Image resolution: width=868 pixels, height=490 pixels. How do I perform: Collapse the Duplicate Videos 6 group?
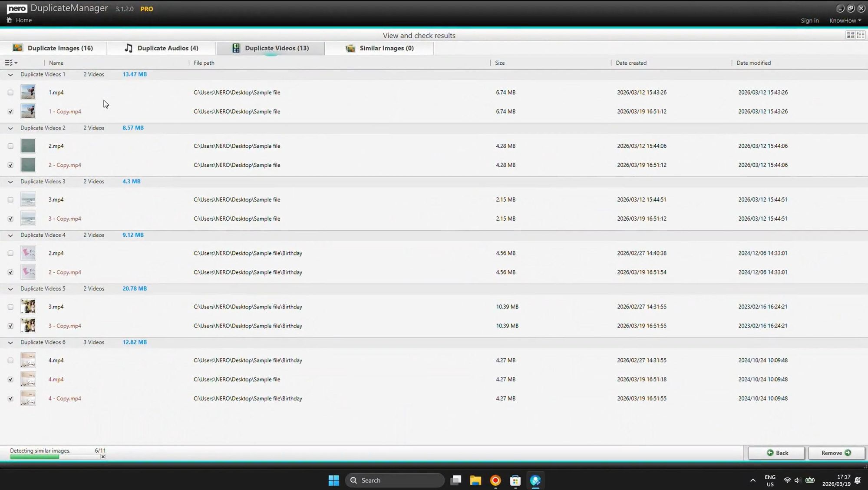(x=10, y=342)
